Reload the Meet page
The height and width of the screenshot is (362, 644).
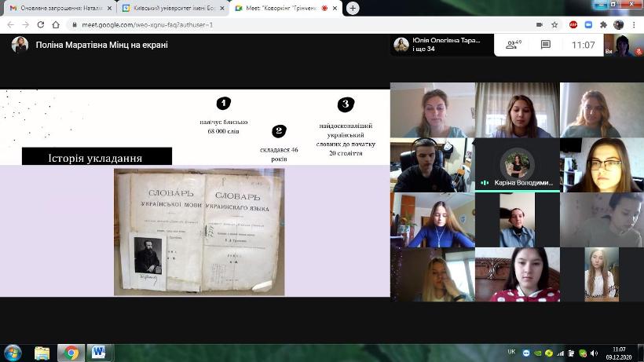[41, 24]
